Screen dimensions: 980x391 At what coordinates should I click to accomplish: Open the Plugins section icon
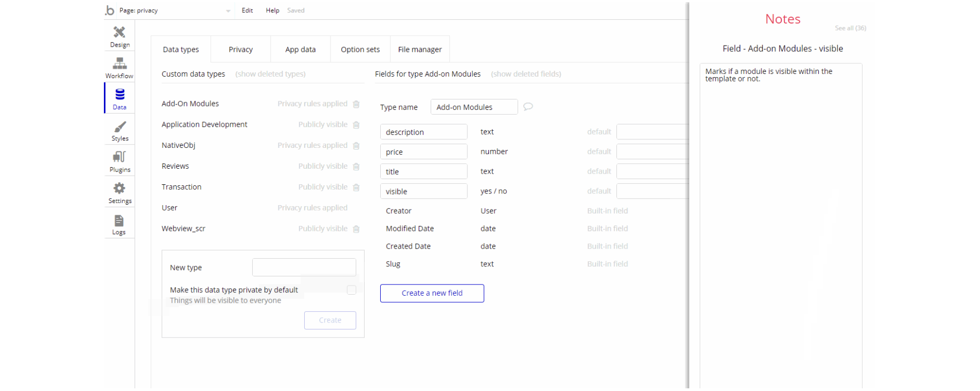(x=119, y=157)
